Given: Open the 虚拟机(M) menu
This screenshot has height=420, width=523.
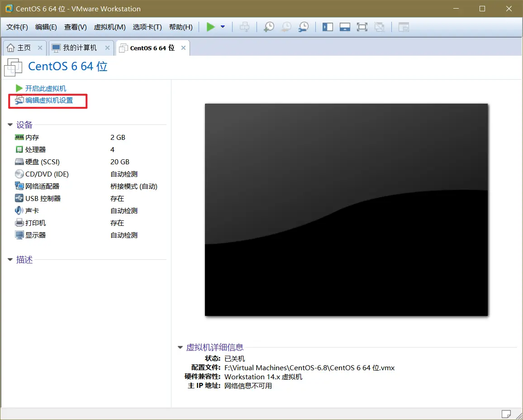Looking at the screenshot, I should point(110,27).
